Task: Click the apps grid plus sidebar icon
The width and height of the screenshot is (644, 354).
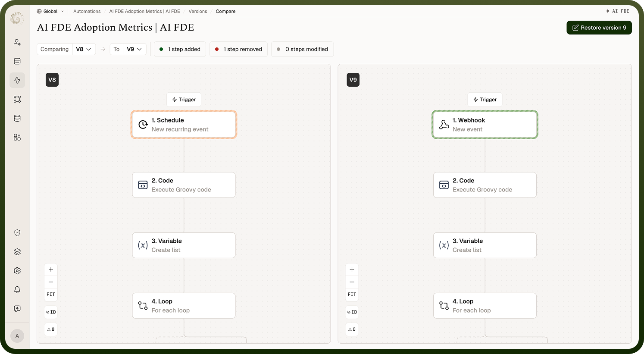Action: click(17, 137)
